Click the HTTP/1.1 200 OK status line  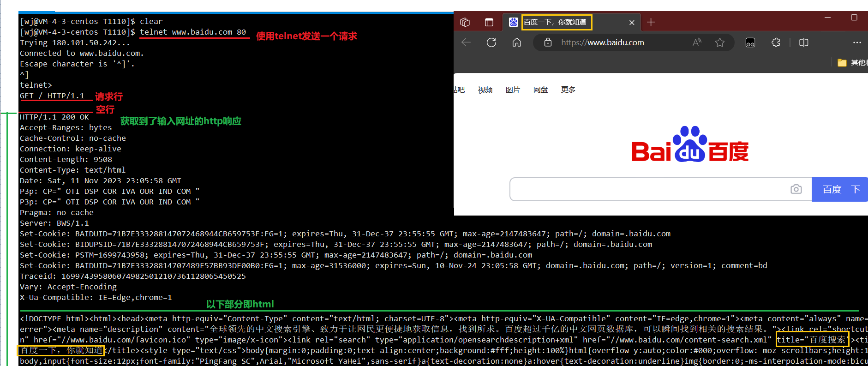pyautogui.click(x=54, y=117)
